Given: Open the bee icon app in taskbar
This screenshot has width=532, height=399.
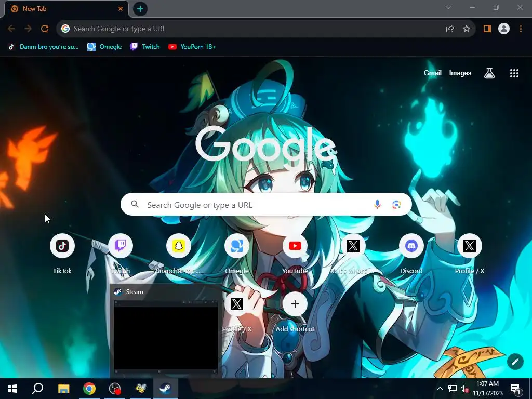Looking at the screenshot, I should click(140, 389).
